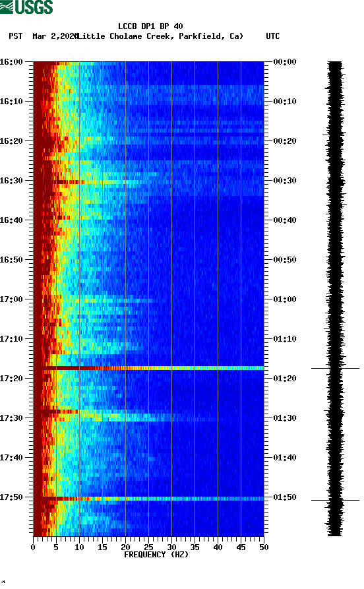Click the '17:10' PST time label
This screenshot has width=364, height=589.
pos(11,339)
